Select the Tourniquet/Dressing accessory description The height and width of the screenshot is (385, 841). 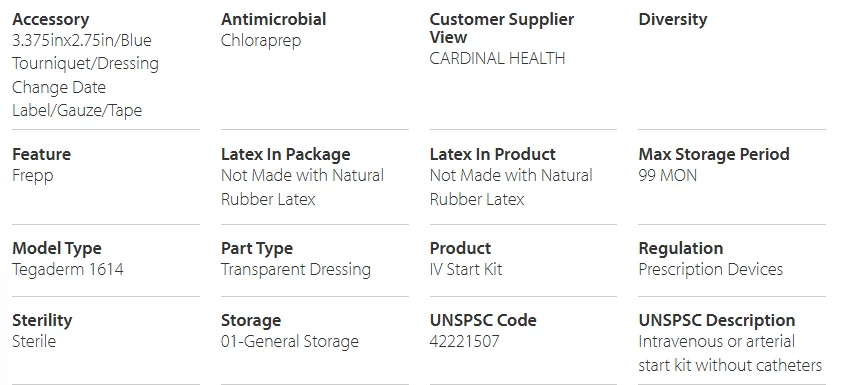85,64
